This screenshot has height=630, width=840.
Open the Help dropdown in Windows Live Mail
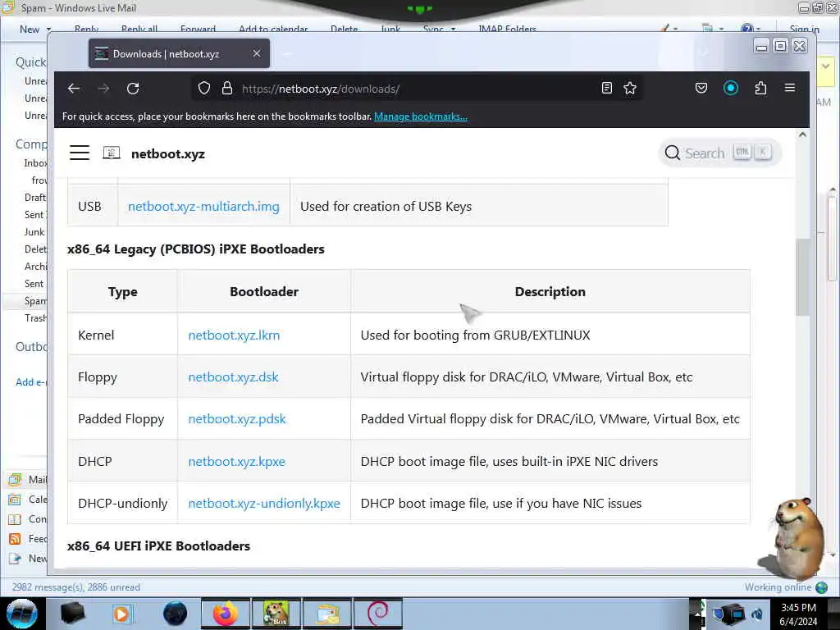coord(750,29)
